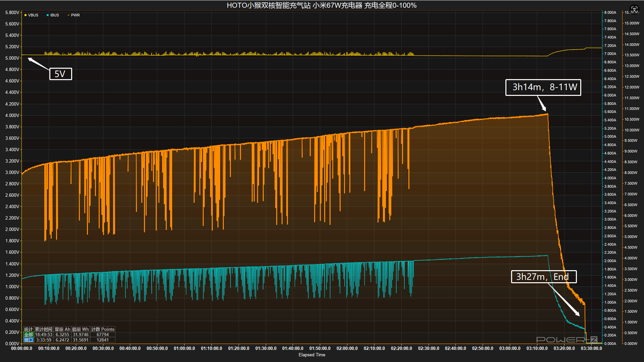Toggle the PWR series via its brown legend swatch
The width and height of the screenshot is (644, 362).
(68, 15)
